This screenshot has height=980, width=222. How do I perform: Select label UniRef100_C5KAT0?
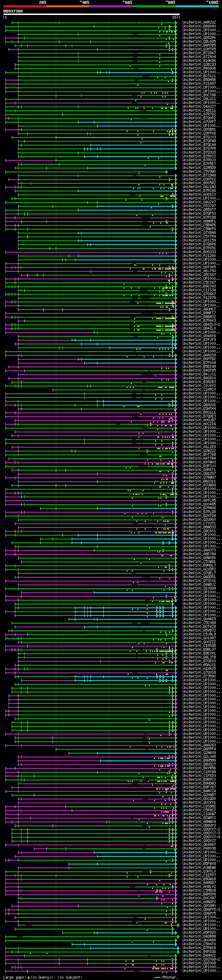click(x=199, y=944)
